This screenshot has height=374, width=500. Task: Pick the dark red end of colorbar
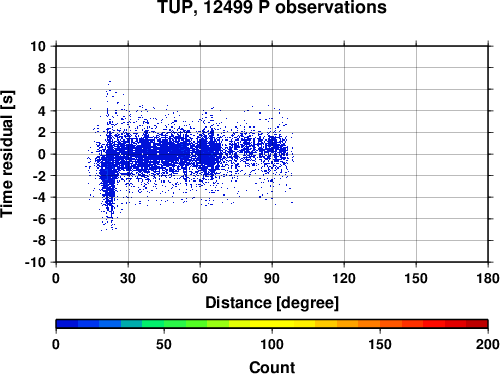477,324
